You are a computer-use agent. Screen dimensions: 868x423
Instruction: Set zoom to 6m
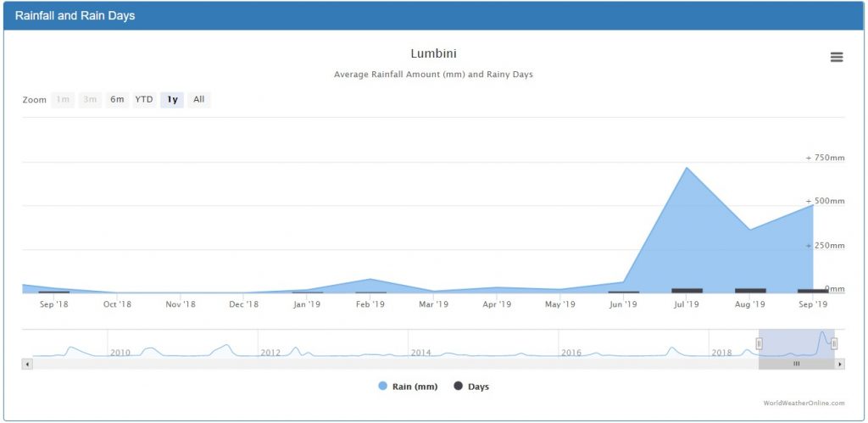117,99
